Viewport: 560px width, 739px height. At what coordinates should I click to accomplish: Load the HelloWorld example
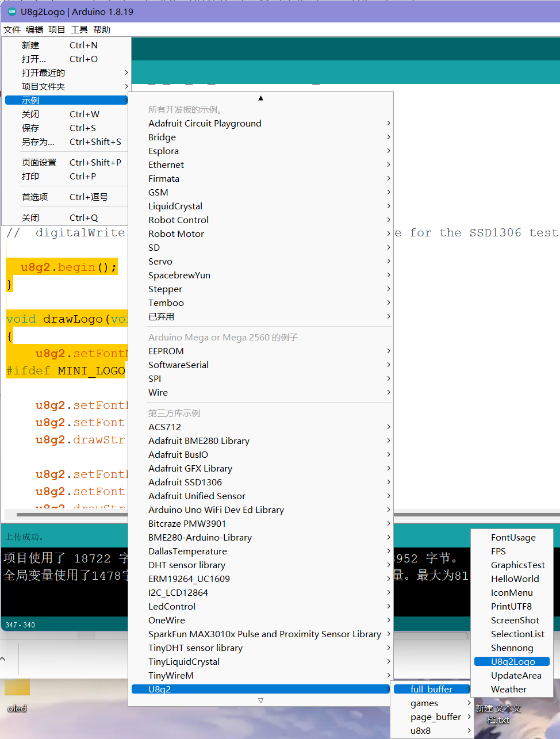point(512,579)
